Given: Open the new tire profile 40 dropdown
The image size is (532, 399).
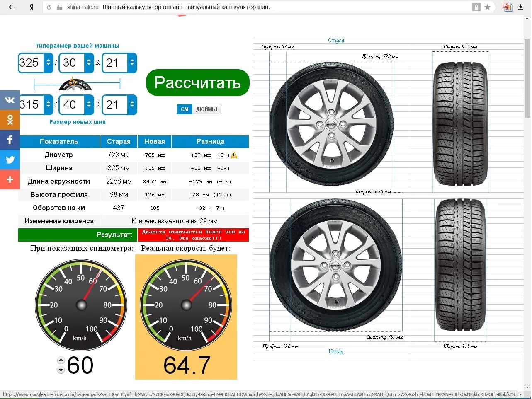Looking at the screenshot, I should pyautogui.click(x=76, y=105).
